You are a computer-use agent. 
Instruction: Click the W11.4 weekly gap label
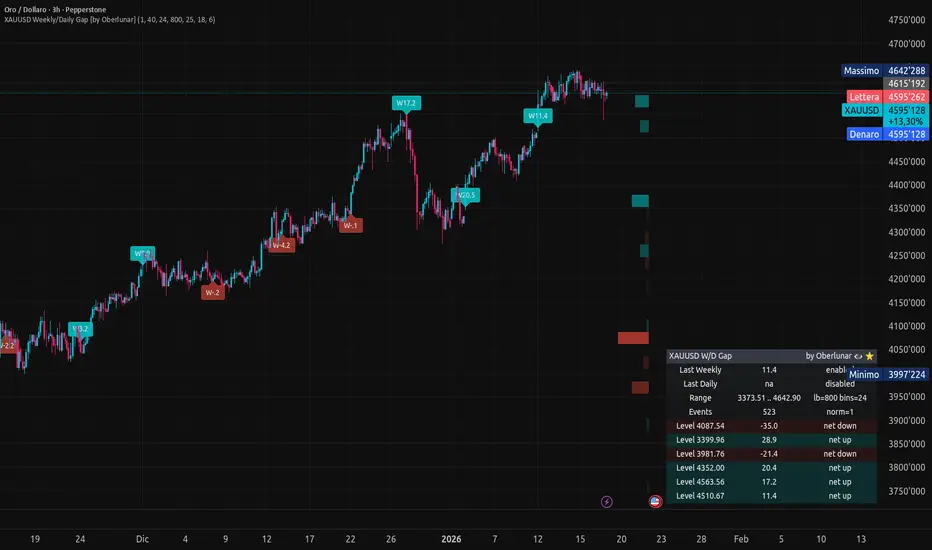(538, 116)
